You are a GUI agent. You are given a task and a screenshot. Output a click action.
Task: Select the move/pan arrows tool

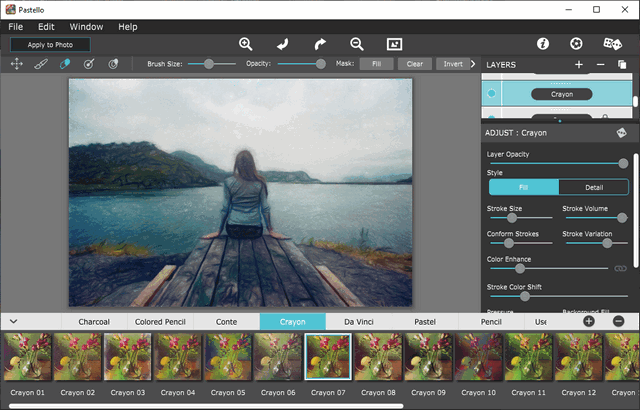[16, 64]
